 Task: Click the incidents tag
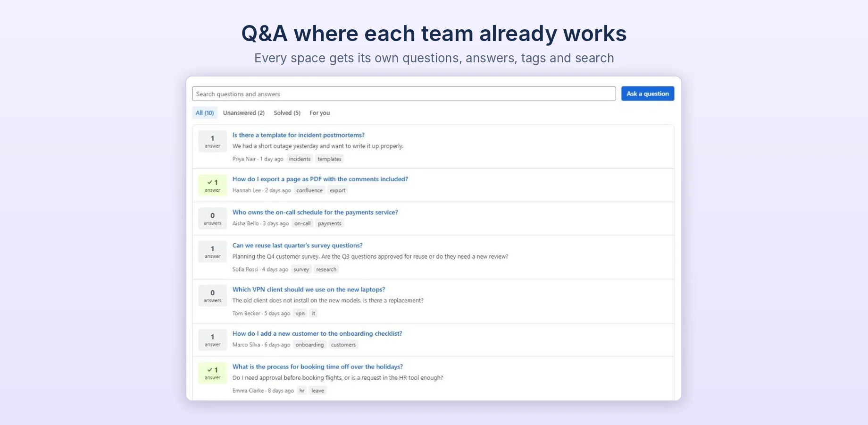(300, 159)
